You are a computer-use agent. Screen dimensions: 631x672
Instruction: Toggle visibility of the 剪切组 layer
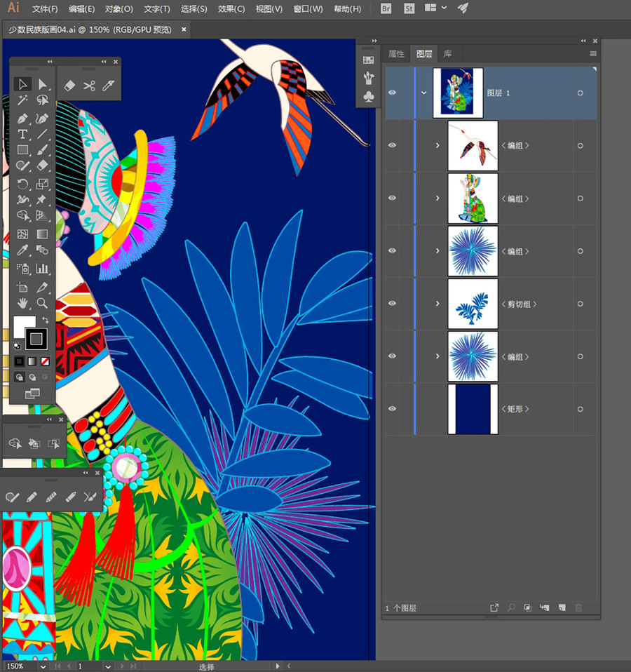click(x=392, y=304)
